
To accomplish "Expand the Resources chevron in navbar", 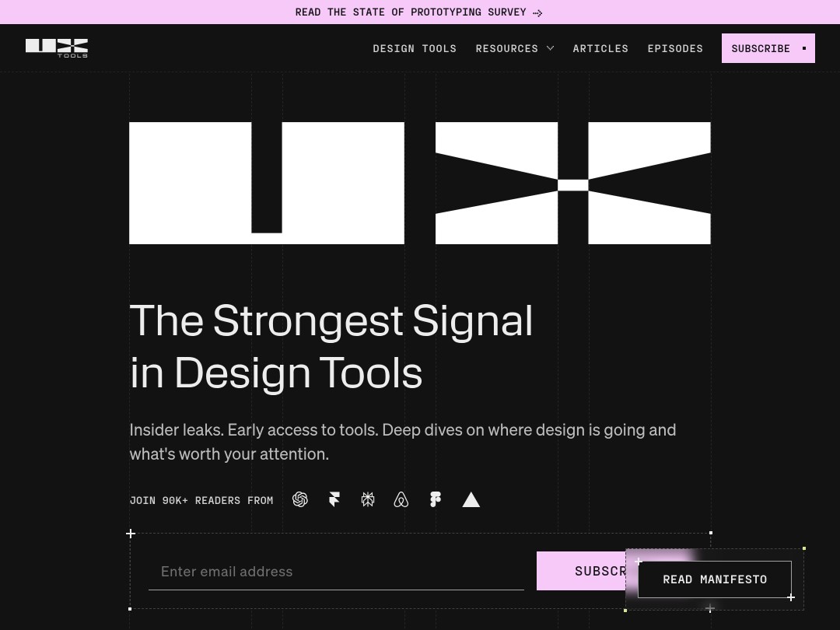I will [x=550, y=47].
